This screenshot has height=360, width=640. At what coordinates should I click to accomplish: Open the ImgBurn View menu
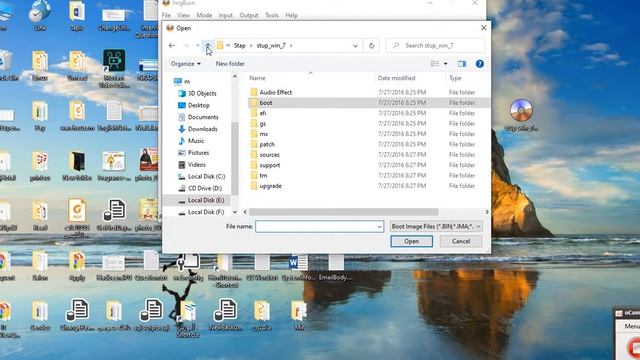(183, 15)
